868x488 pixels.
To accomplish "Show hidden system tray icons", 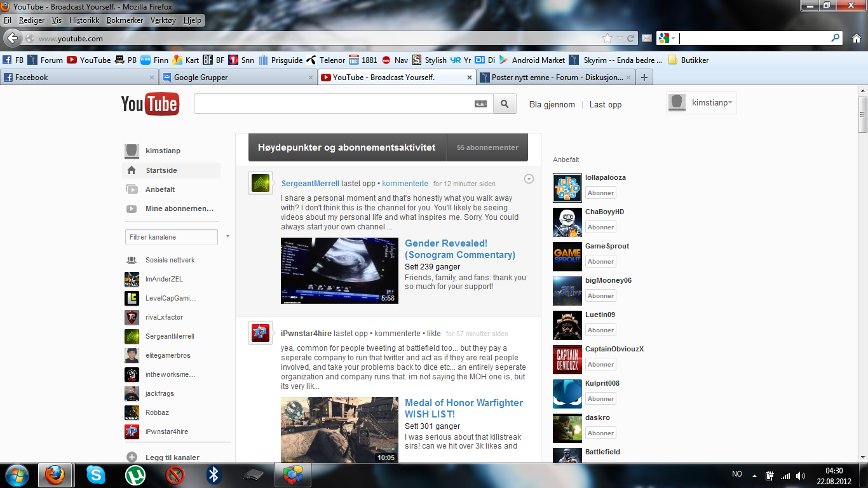I will pos(754,475).
